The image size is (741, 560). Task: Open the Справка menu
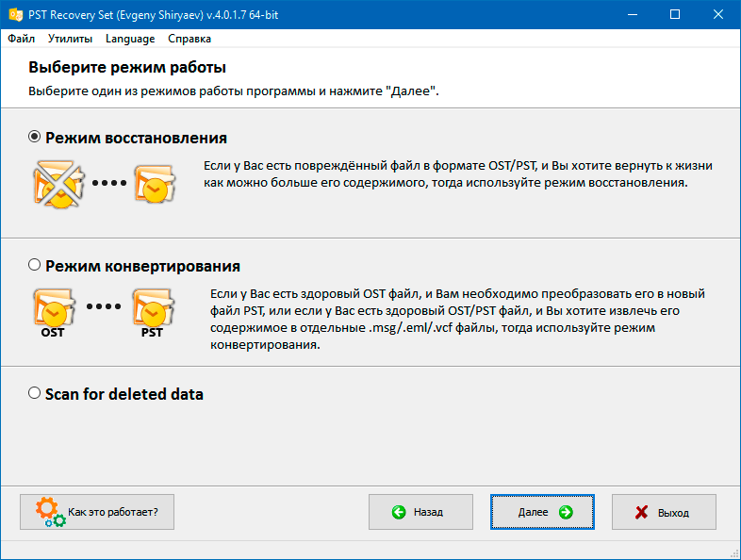pyautogui.click(x=189, y=39)
